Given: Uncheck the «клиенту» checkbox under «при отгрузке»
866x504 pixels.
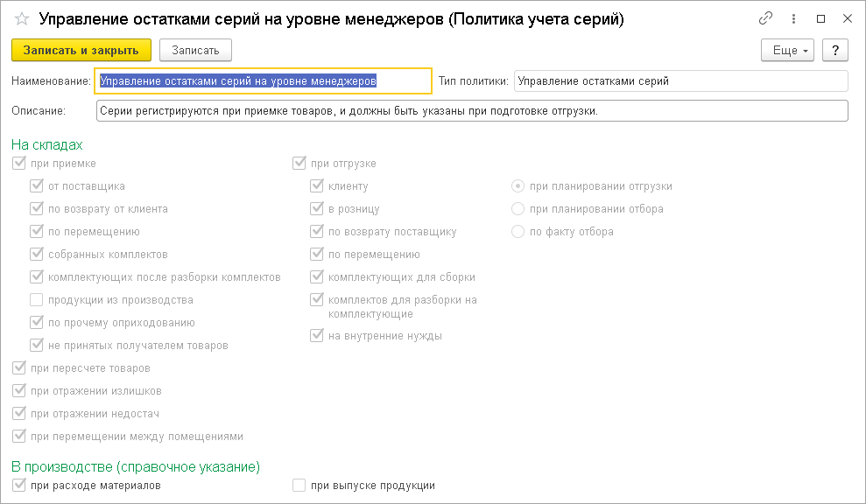Looking at the screenshot, I should (315, 185).
